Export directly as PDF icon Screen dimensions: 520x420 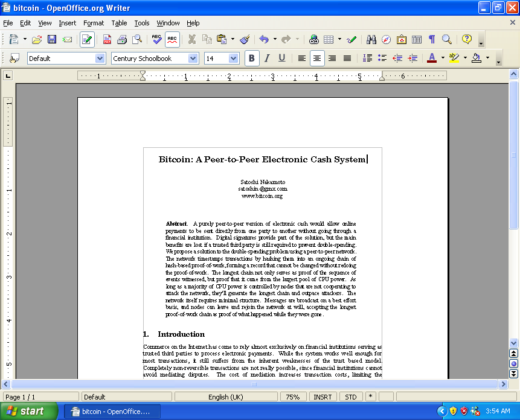[x=107, y=39]
